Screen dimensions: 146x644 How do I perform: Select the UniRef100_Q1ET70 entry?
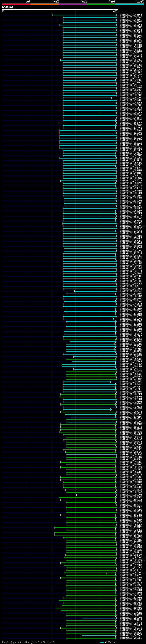point(131,610)
